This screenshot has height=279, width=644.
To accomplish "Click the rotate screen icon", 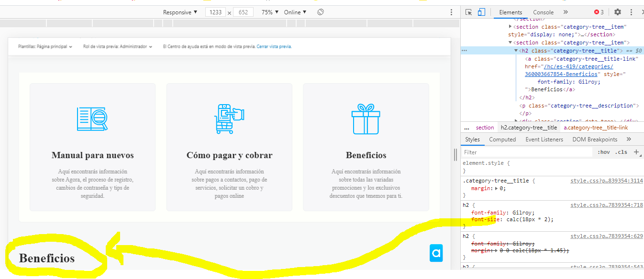I will coord(321,12).
